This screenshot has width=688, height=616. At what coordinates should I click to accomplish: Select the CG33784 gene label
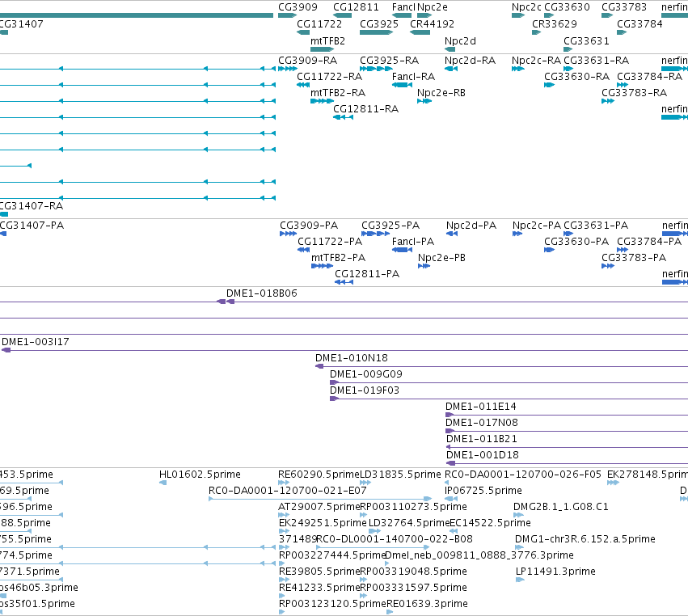pos(639,24)
